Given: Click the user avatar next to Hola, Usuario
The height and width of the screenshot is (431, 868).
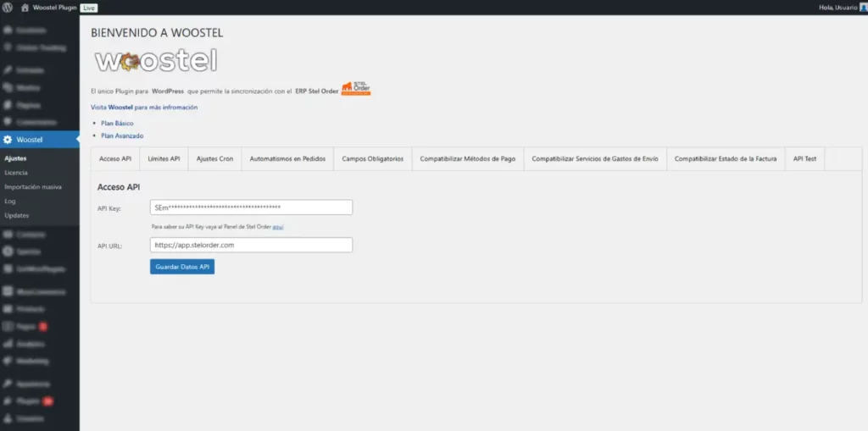Looking at the screenshot, I should pyautogui.click(x=864, y=8).
